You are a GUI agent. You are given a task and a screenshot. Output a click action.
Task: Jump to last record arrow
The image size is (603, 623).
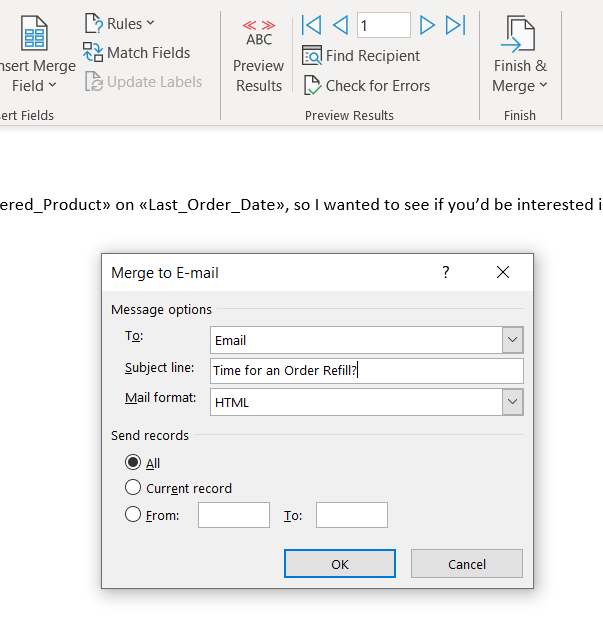455,25
